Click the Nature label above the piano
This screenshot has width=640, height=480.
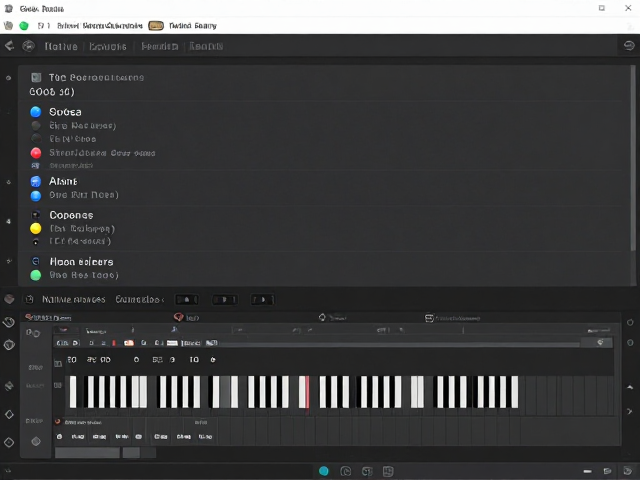pos(73,300)
